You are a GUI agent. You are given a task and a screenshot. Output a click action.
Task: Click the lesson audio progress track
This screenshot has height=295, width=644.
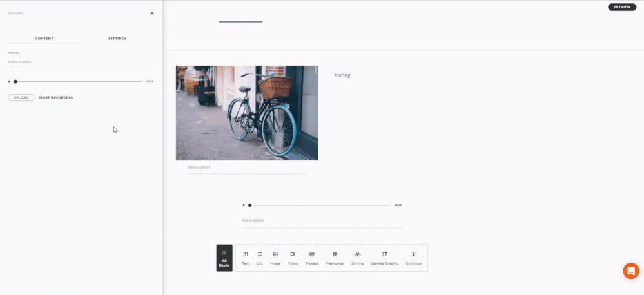point(320,205)
